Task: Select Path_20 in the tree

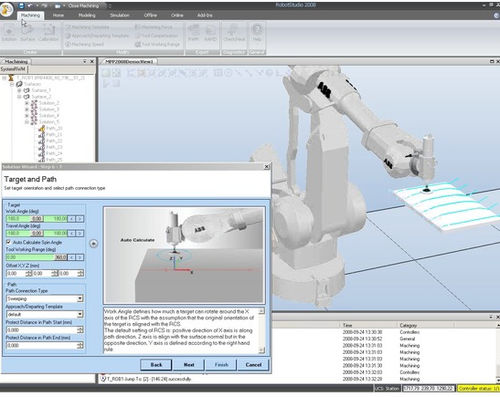Action: click(54, 128)
